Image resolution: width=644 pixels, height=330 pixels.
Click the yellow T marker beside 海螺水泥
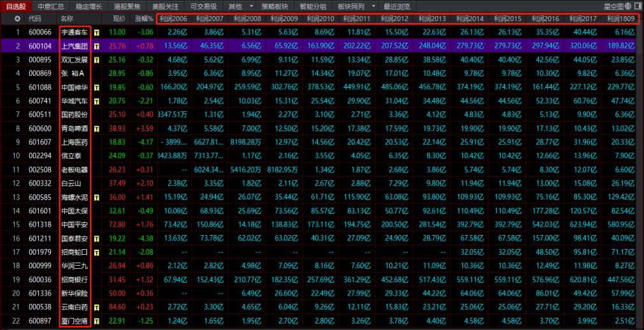click(97, 197)
